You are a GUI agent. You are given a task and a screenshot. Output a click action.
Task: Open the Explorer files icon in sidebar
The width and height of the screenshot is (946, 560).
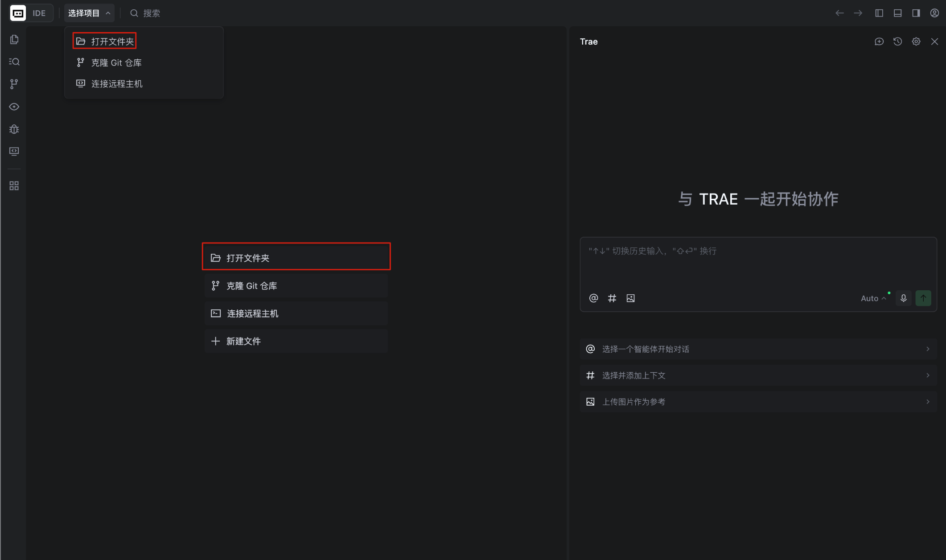pyautogui.click(x=14, y=40)
